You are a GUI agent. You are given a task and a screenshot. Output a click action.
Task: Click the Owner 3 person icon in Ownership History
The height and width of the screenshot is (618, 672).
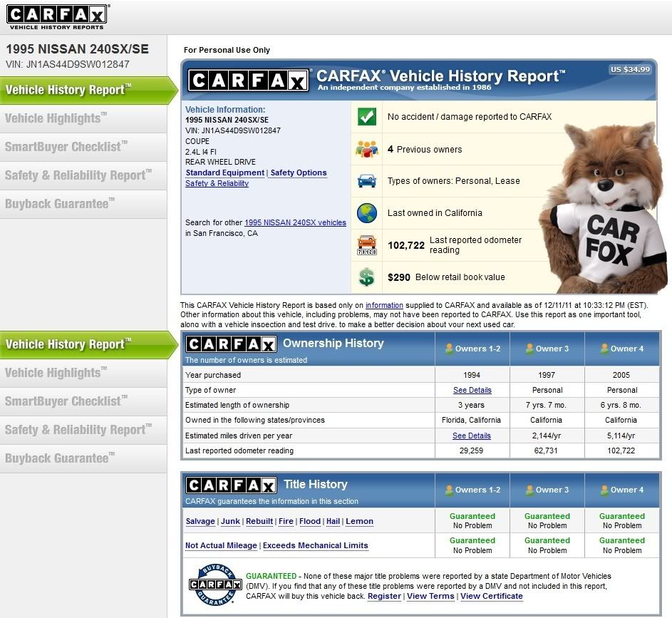(x=529, y=349)
